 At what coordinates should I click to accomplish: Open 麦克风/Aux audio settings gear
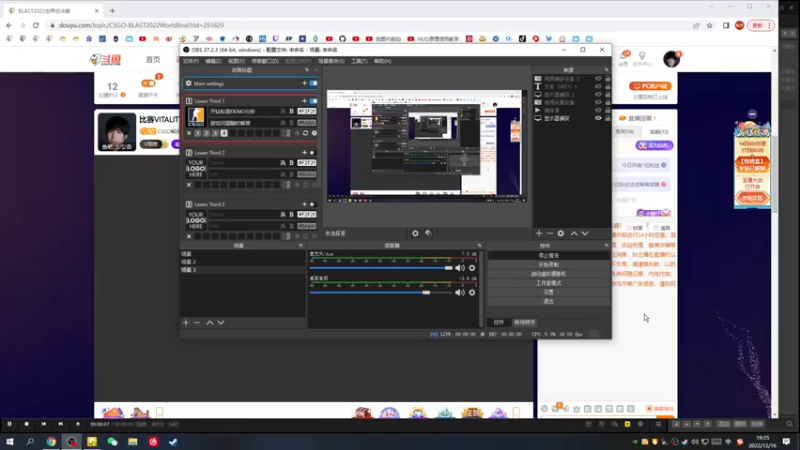pos(472,268)
